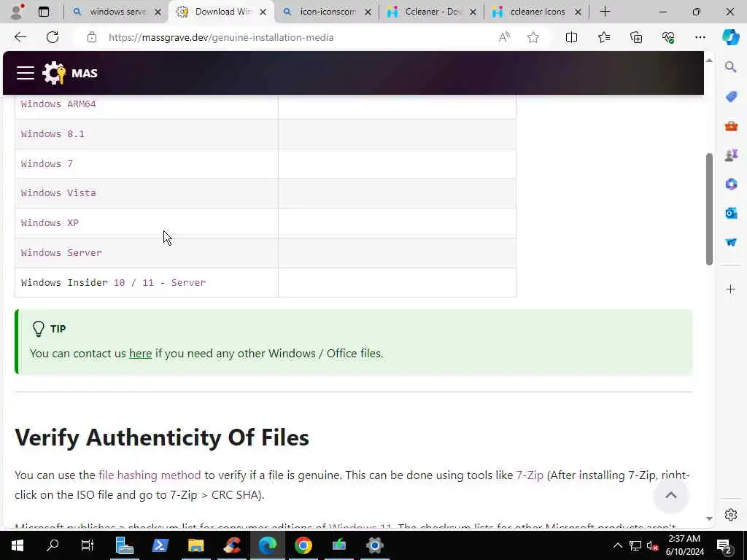Open Server Manager from taskbar

coord(124,545)
